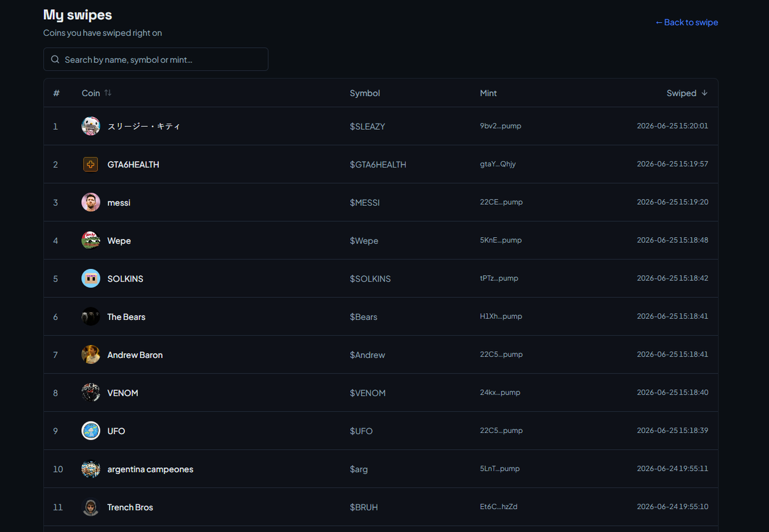Viewport: 769px width, 532px height.
Task: Click the VENOM coin avatar
Action: tap(91, 393)
